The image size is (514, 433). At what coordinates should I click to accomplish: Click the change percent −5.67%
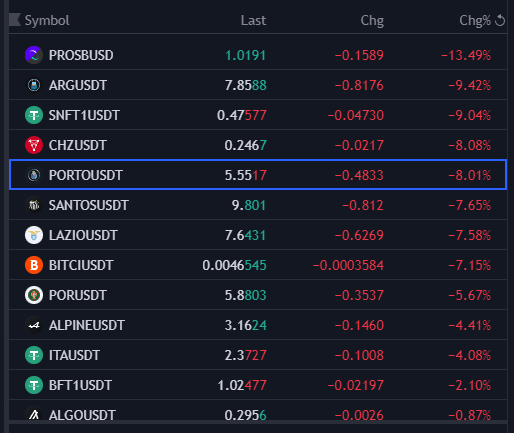pyautogui.click(x=469, y=295)
